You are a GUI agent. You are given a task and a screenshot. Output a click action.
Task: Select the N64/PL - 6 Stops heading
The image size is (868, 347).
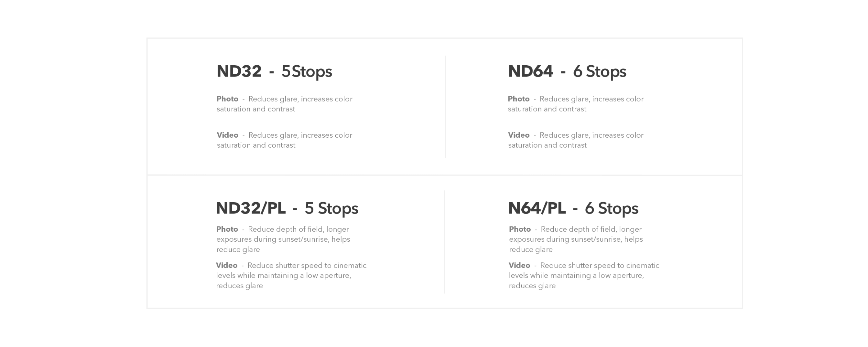(573, 208)
